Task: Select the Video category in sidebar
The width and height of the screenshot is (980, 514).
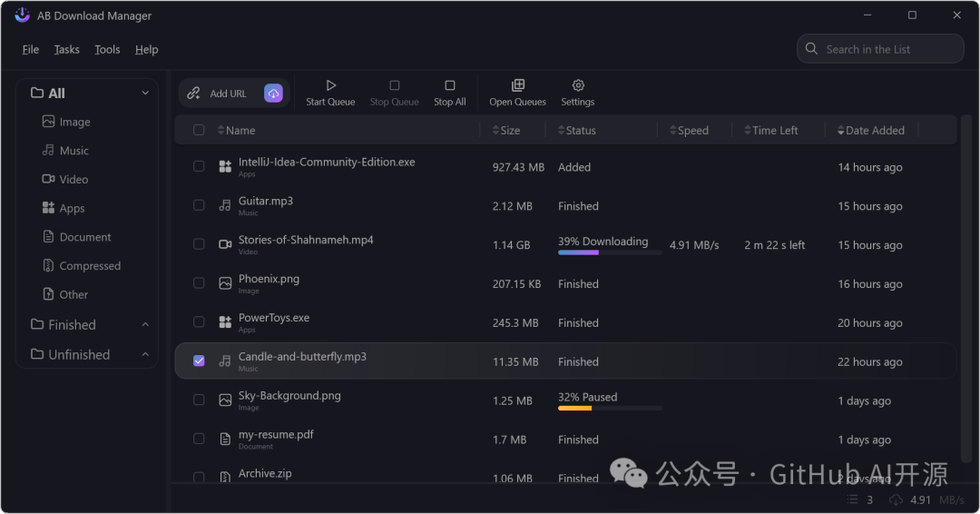Action: pyautogui.click(x=65, y=180)
